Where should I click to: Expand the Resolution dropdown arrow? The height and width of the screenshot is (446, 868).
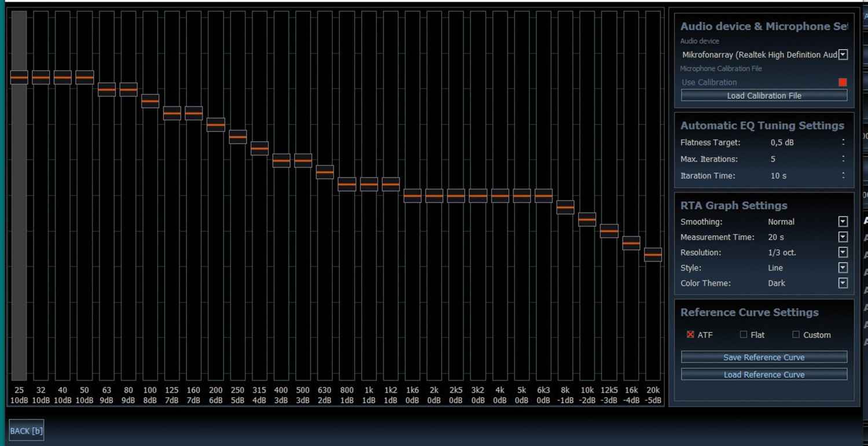(x=843, y=252)
